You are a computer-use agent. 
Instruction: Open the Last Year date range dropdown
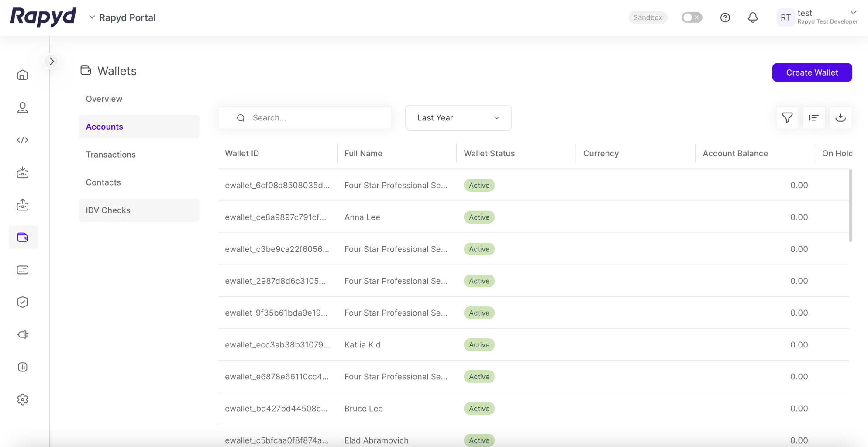click(x=458, y=118)
